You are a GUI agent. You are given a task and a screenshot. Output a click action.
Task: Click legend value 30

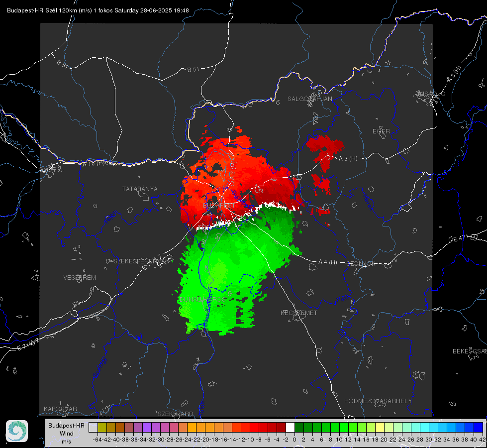(429, 440)
